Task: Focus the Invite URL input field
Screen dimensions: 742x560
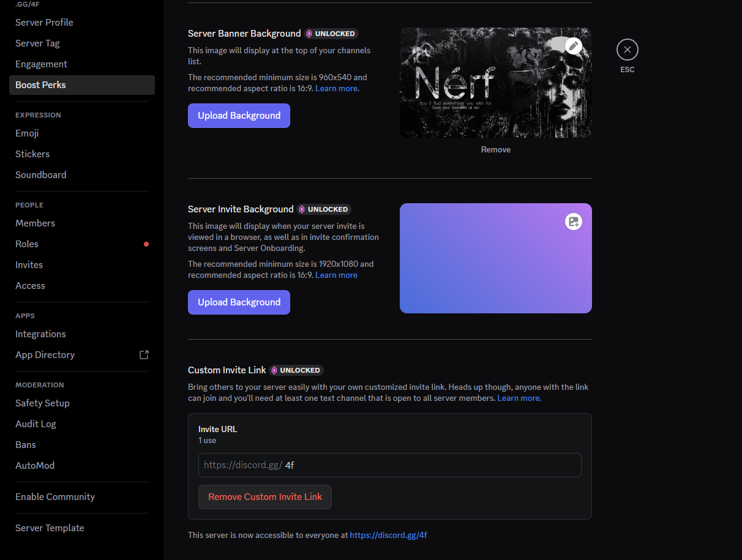Action: 429,465
